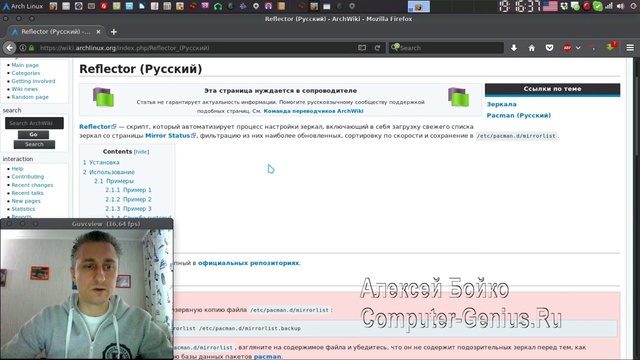The width and height of the screenshot is (640, 360).
Task: Launch the green headphones app in panel
Action: pos(218,6)
